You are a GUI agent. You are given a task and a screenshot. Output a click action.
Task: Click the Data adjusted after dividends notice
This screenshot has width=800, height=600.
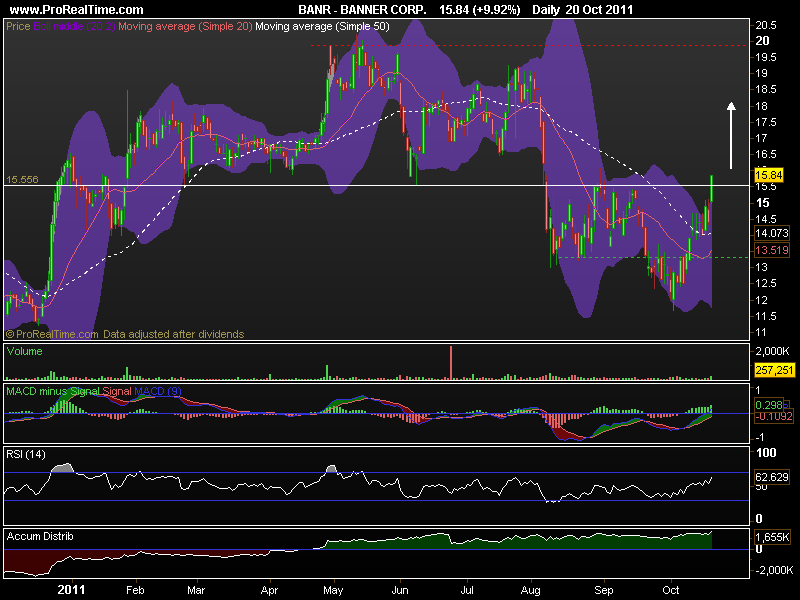tap(173, 334)
